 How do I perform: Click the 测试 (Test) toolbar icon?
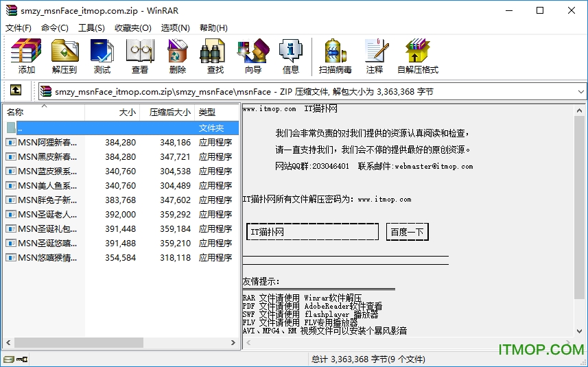(102, 51)
